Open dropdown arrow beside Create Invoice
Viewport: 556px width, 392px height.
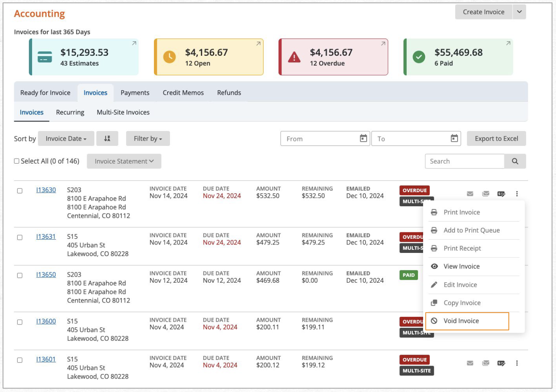[x=519, y=12]
